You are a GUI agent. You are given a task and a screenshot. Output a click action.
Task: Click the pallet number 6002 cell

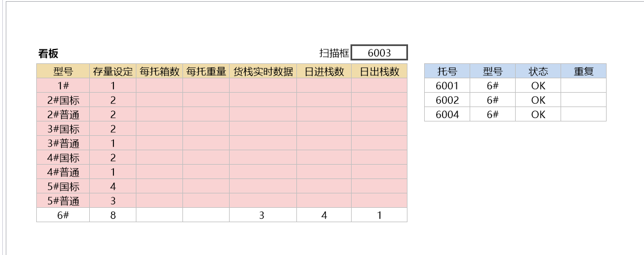tap(447, 100)
